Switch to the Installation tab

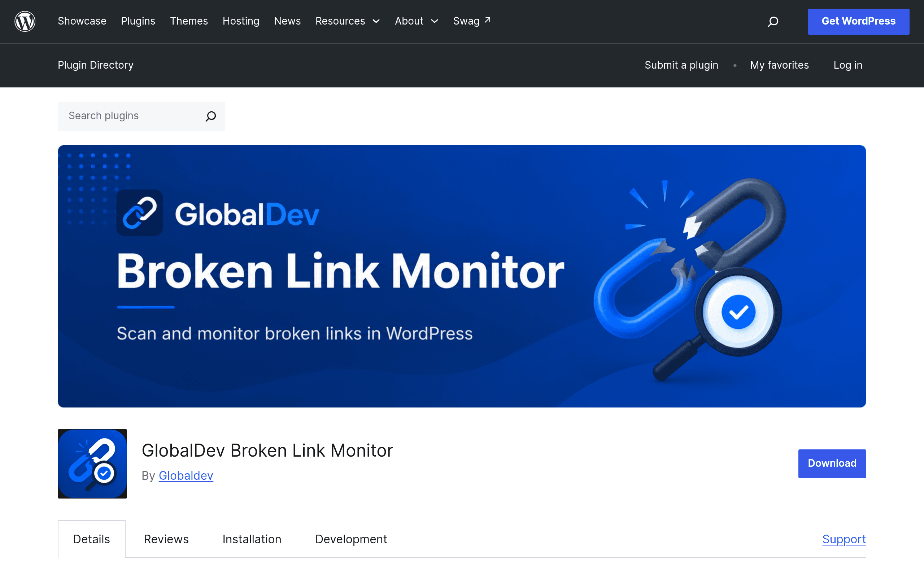pos(252,539)
